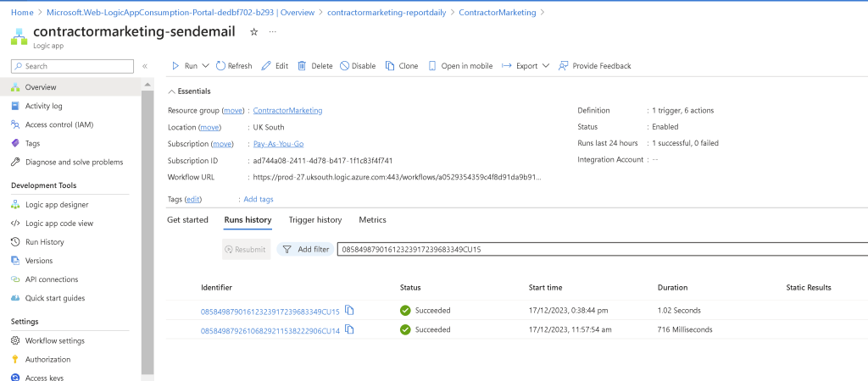Viewport: 868px width, 381px height.
Task: Click the Home breadcrumb link
Action: pyautogui.click(x=21, y=12)
